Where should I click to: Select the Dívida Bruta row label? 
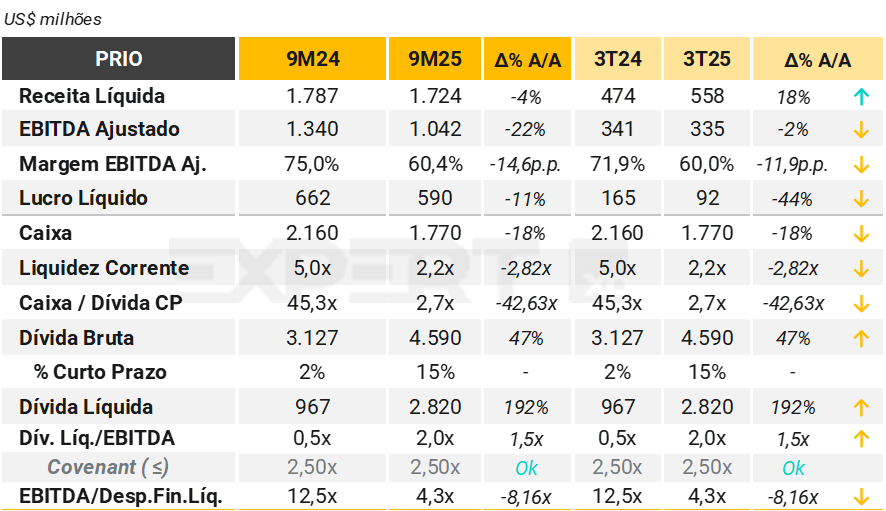tap(76, 338)
